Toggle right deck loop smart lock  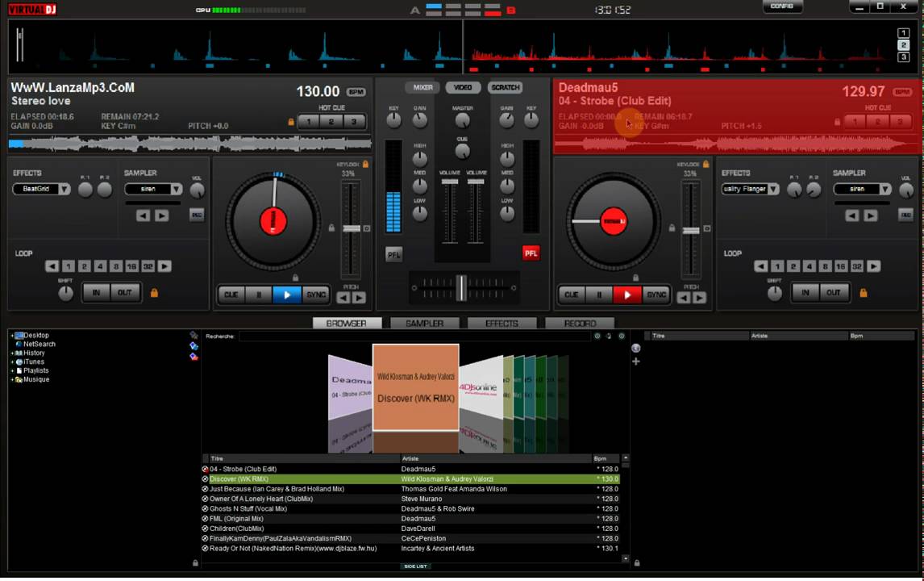[864, 293]
